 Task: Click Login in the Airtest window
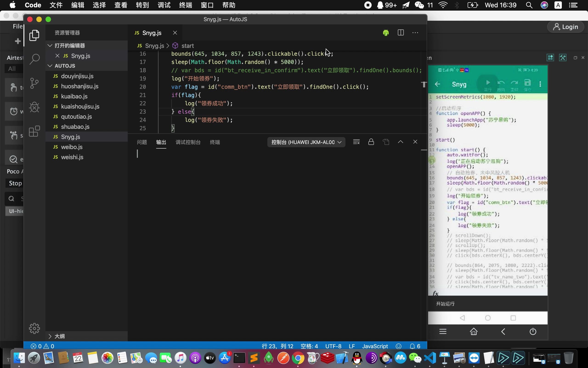[566, 27]
